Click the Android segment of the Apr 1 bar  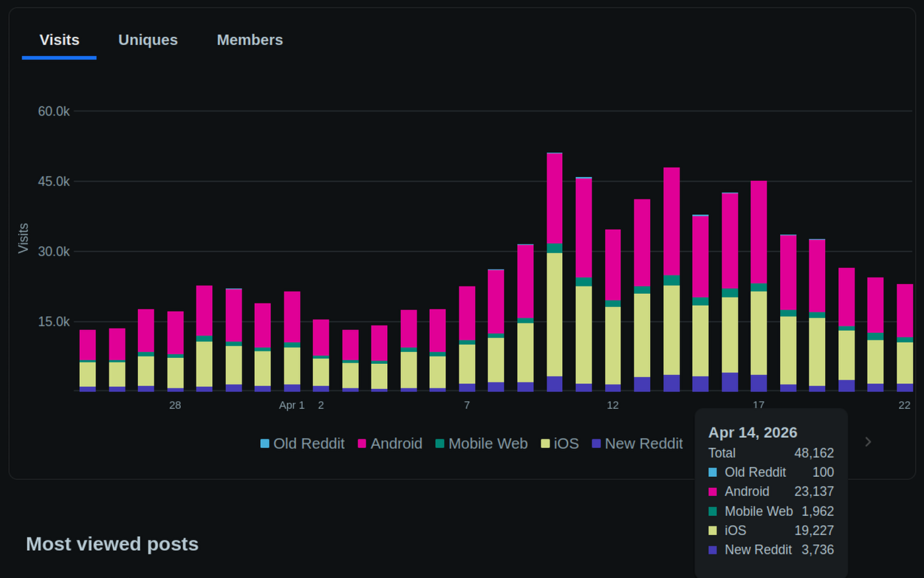[x=292, y=317]
